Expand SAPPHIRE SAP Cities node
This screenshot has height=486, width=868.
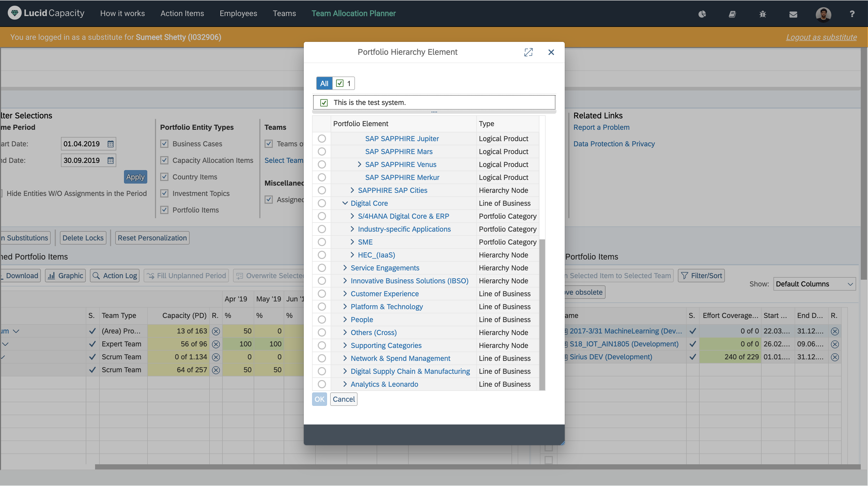click(352, 190)
